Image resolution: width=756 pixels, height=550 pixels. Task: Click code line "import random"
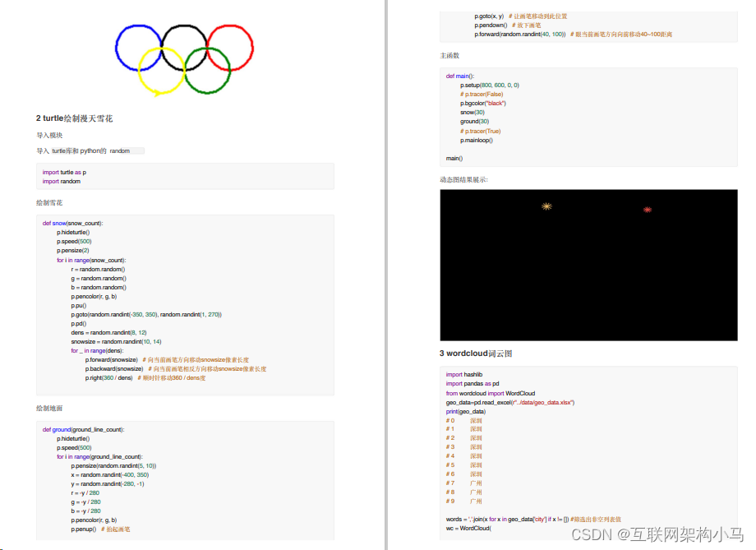point(62,182)
